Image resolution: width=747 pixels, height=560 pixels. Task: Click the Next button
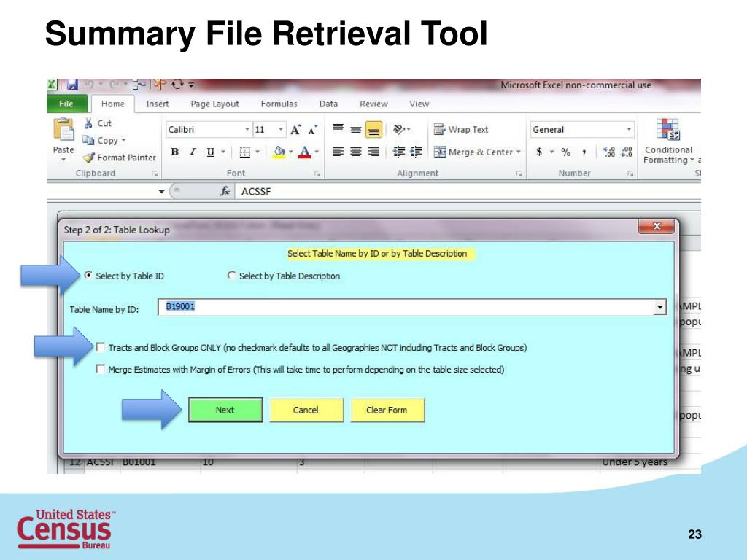(225, 410)
